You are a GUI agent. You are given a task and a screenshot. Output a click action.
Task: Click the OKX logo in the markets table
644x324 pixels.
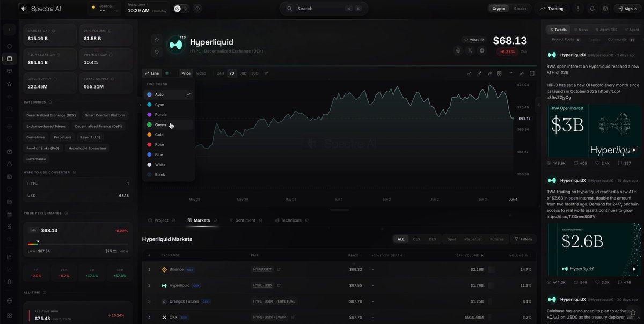tap(164, 318)
